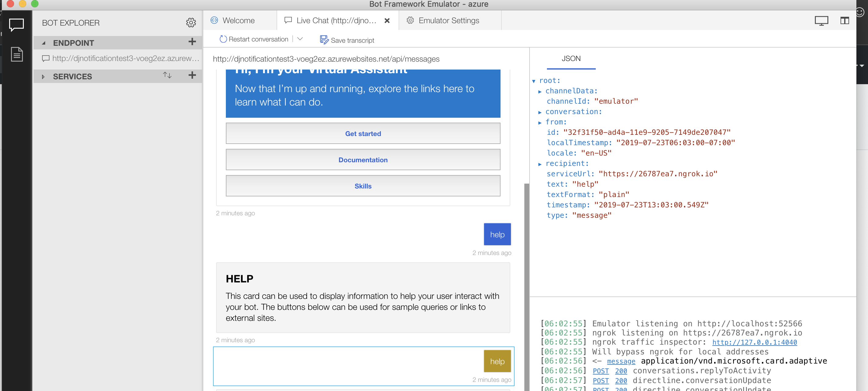This screenshot has height=391, width=868.
Task: Click the Bot Explorer settings gear
Action: [191, 23]
